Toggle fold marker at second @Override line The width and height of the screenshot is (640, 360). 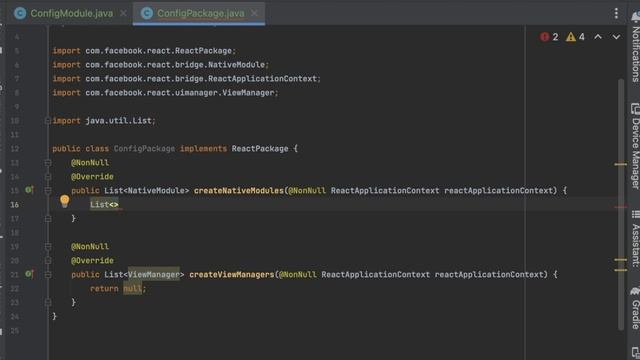(48, 261)
